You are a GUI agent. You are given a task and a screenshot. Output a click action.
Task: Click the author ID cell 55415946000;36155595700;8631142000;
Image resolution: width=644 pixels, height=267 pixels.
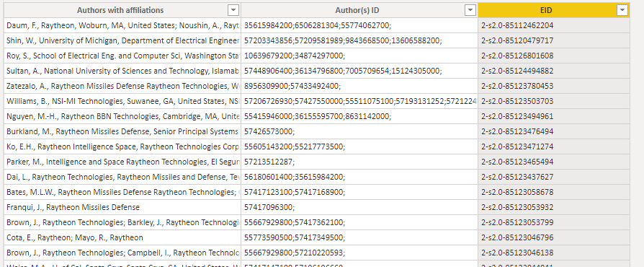pos(359,116)
